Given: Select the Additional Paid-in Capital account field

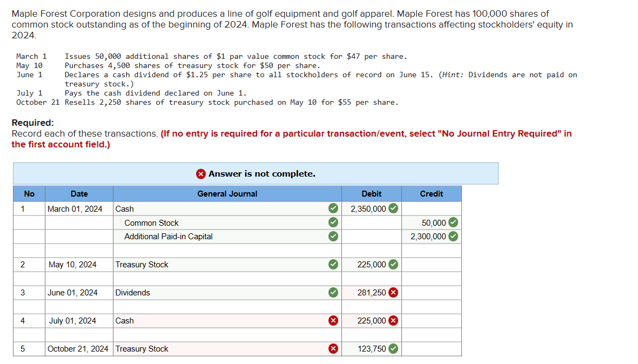Looking at the screenshot, I should tap(227, 237).
